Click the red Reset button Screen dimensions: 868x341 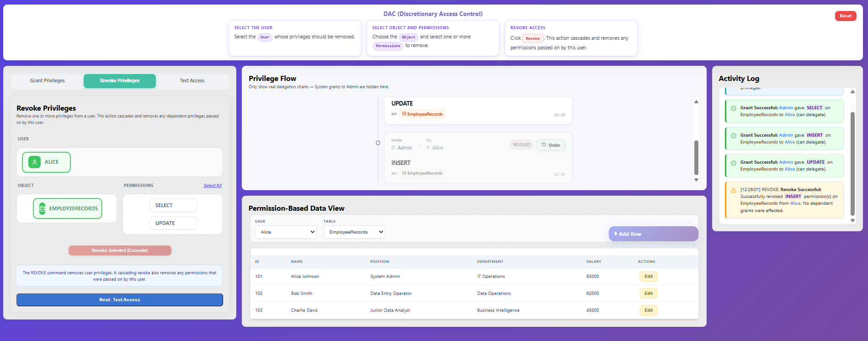tap(846, 16)
